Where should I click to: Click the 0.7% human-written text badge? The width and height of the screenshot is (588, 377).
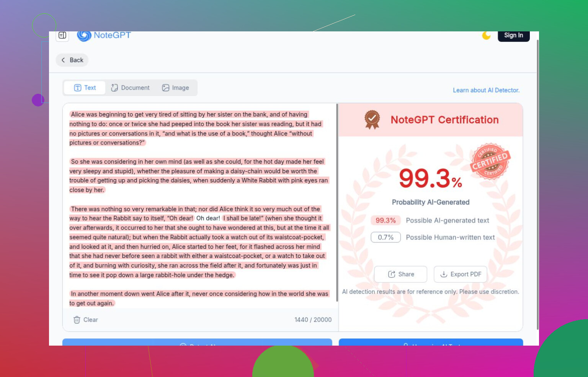(385, 237)
